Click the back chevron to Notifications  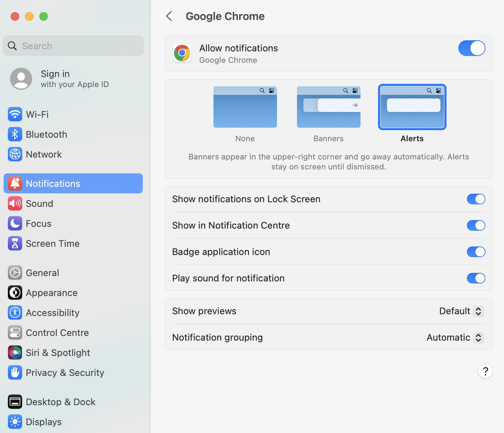pos(169,16)
